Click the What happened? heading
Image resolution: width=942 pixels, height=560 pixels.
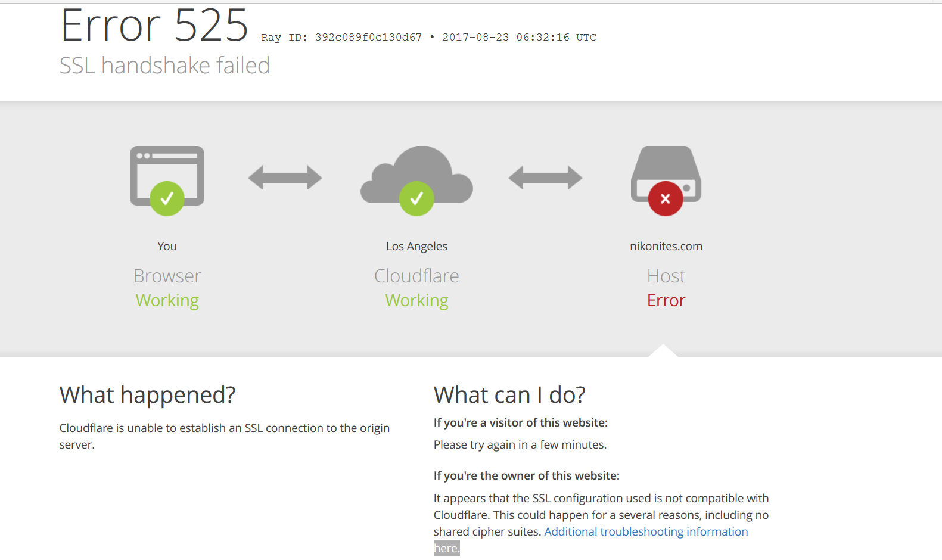click(147, 395)
